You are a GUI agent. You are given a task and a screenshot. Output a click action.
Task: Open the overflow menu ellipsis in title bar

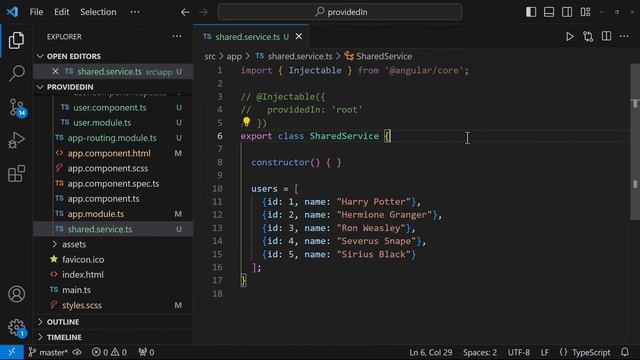coord(135,12)
